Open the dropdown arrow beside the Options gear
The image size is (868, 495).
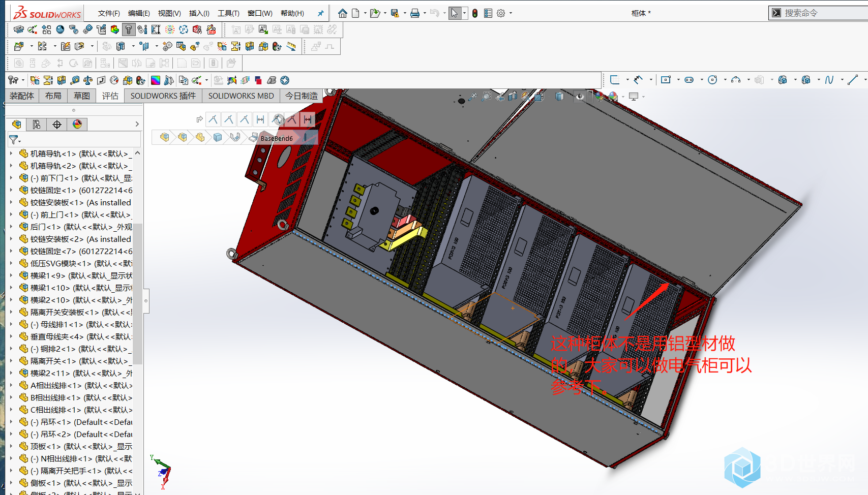point(511,13)
